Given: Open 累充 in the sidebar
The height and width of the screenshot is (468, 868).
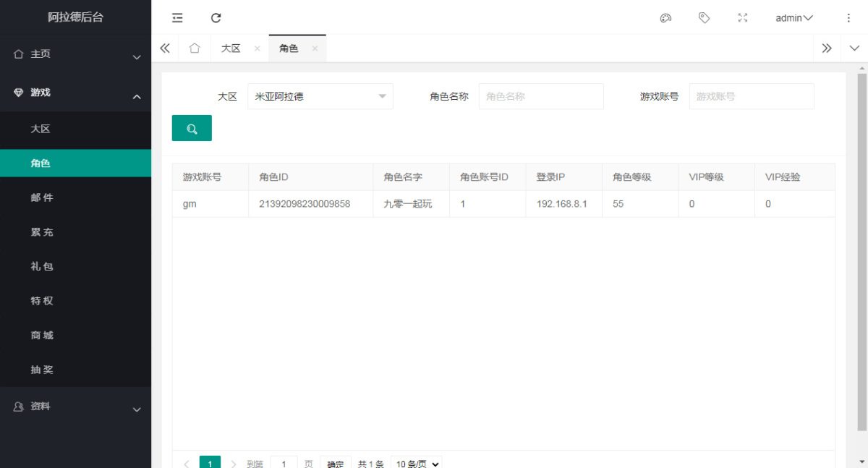Looking at the screenshot, I should click(75, 232).
